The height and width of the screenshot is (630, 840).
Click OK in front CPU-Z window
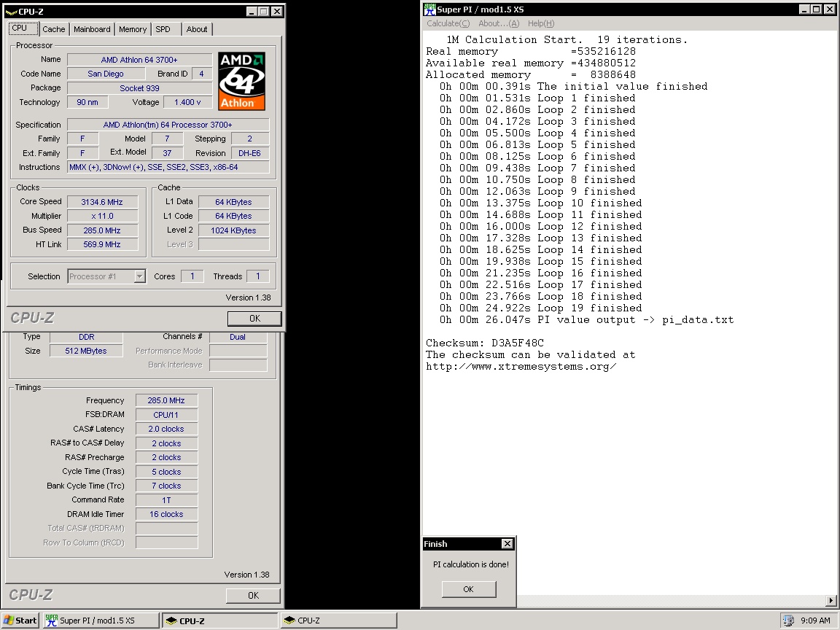pyautogui.click(x=255, y=318)
